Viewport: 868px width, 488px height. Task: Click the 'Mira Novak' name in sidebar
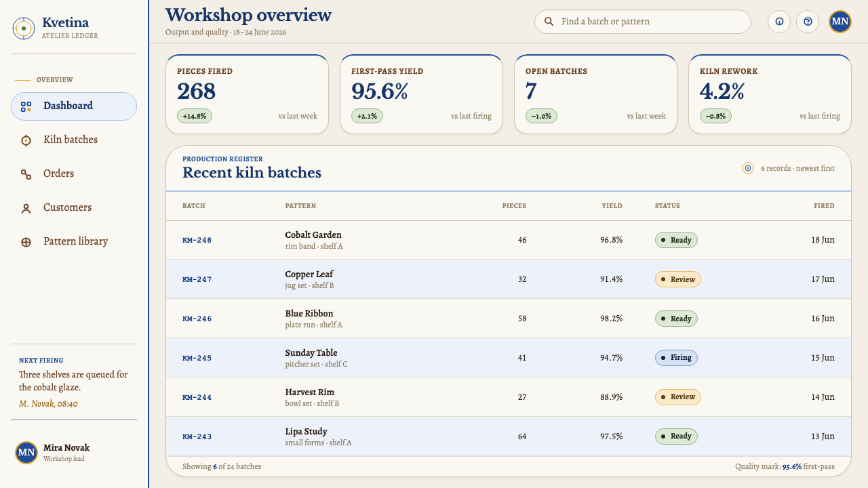66,448
